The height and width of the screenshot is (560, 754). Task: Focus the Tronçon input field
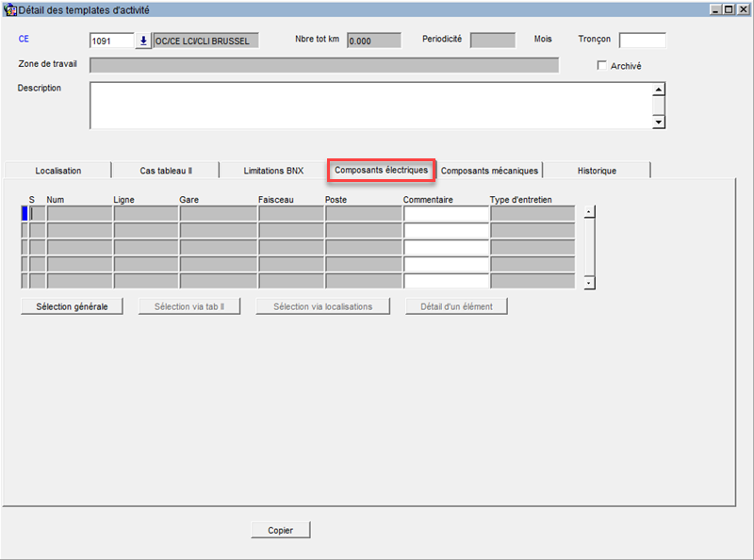tap(643, 41)
